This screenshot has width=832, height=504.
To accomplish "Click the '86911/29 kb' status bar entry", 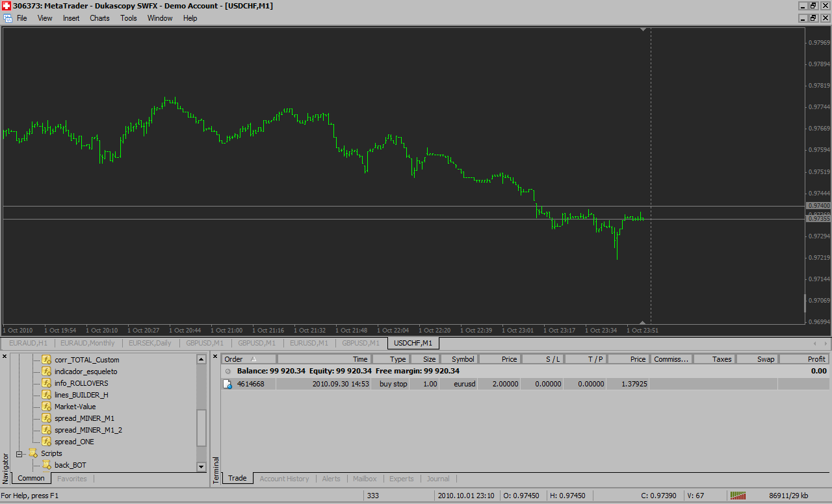I will pyautogui.click(x=788, y=496).
